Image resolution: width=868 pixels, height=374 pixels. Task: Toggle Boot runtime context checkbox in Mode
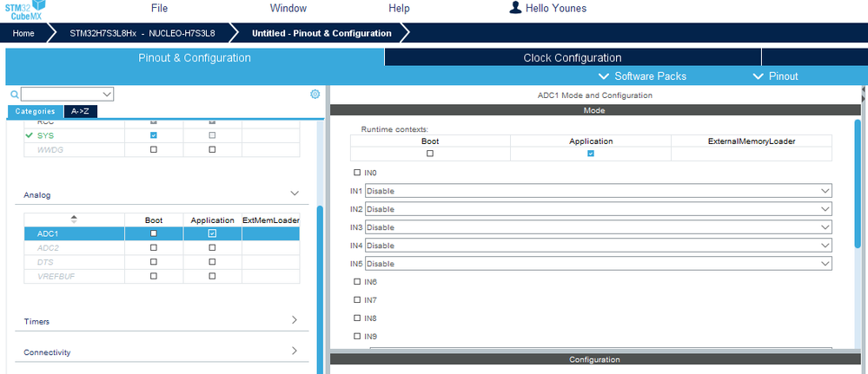tap(430, 154)
